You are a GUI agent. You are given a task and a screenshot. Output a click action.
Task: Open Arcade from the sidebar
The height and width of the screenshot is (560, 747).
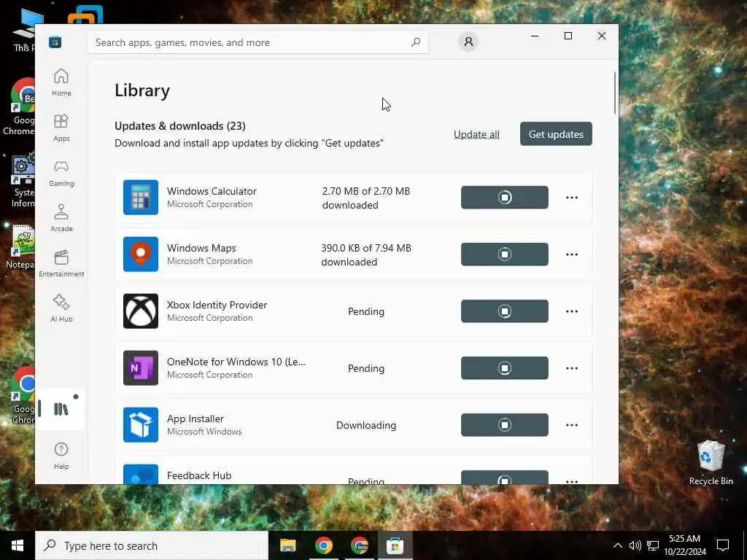(x=61, y=218)
